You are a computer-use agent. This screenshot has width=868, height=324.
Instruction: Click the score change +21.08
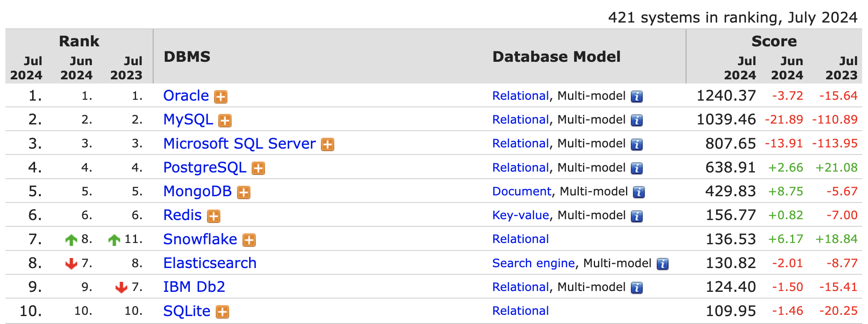836,168
